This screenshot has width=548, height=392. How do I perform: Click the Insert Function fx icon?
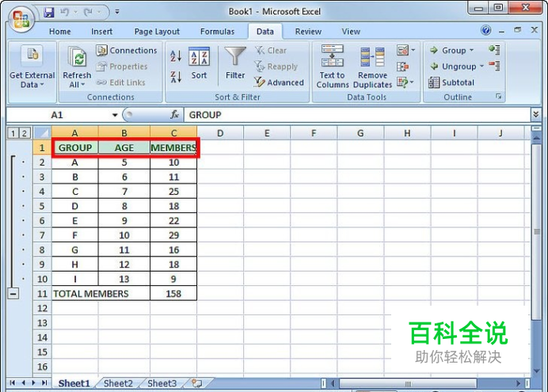click(174, 115)
